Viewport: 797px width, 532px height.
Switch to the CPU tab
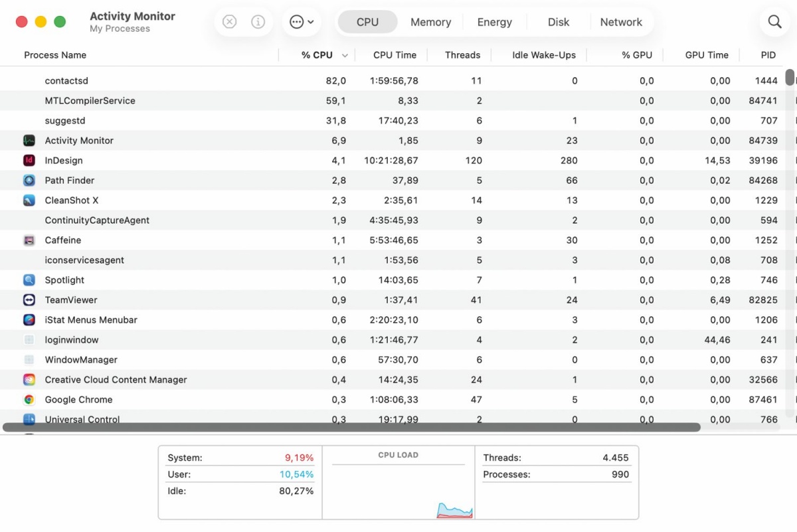click(367, 22)
